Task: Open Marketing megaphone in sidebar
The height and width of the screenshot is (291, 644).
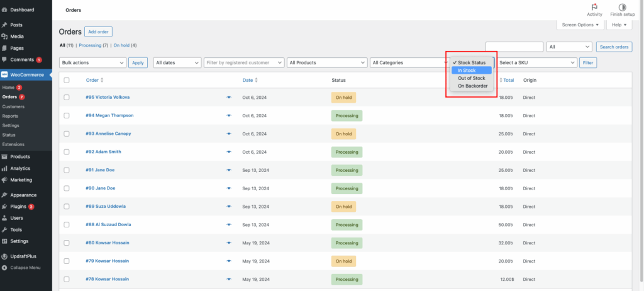Action: 4,180
